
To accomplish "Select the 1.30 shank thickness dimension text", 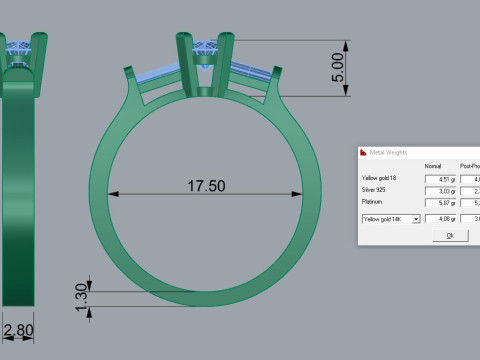I will [x=81, y=298].
